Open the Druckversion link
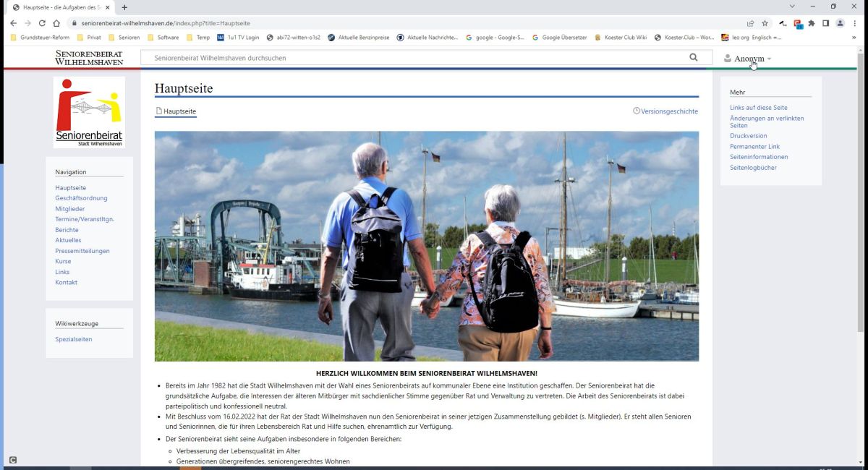The width and height of the screenshot is (868, 470). tap(749, 136)
